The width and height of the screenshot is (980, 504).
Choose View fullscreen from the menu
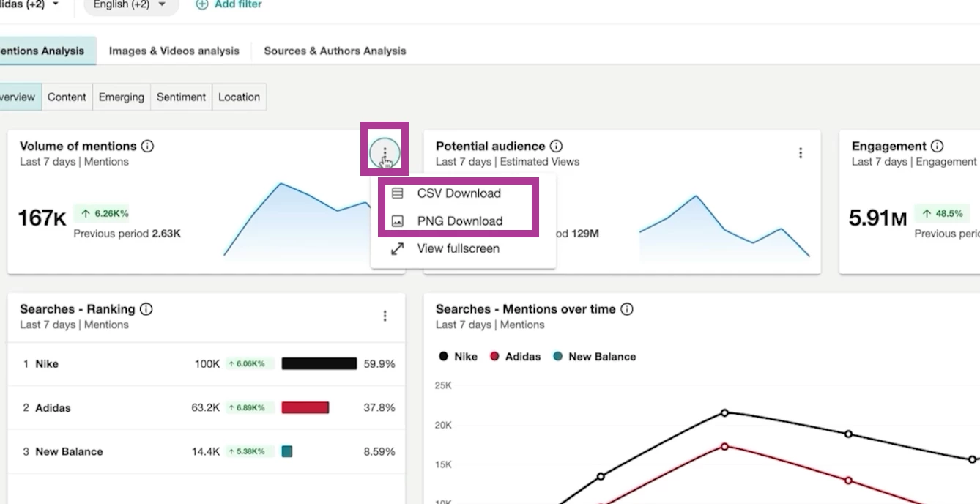click(x=459, y=248)
